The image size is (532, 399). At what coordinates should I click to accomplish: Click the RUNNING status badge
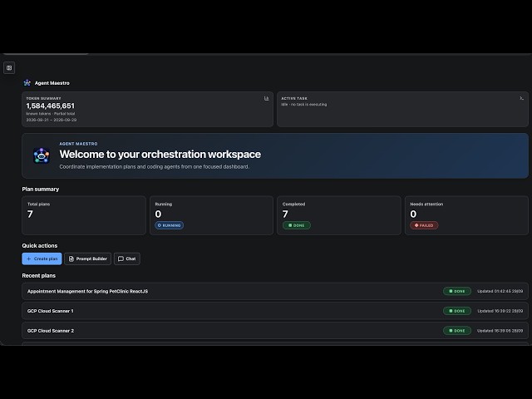click(170, 225)
